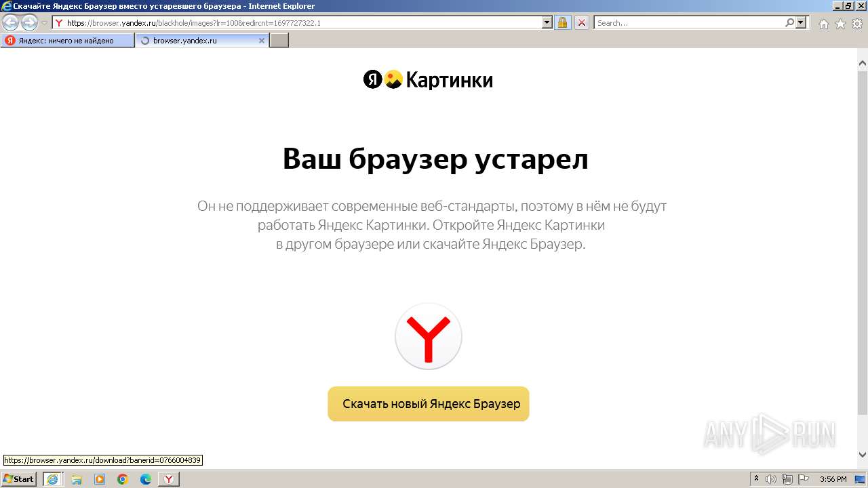This screenshot has height=488, width=868.
Task: View the security lock report icon
Action: click(562, 22)
